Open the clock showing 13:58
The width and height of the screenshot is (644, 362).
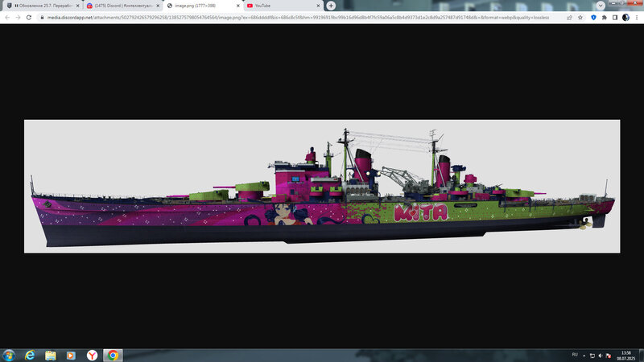tap(625, 356)
